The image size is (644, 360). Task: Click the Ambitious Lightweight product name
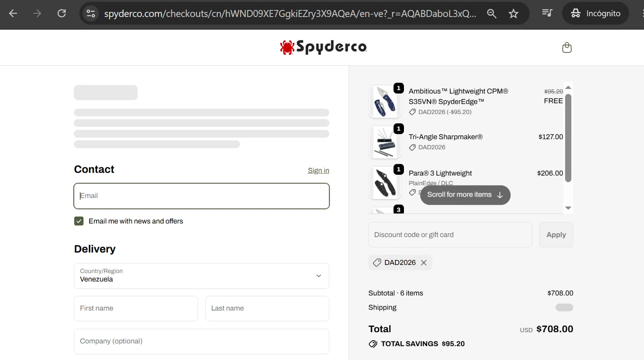[x=458, y=96]
